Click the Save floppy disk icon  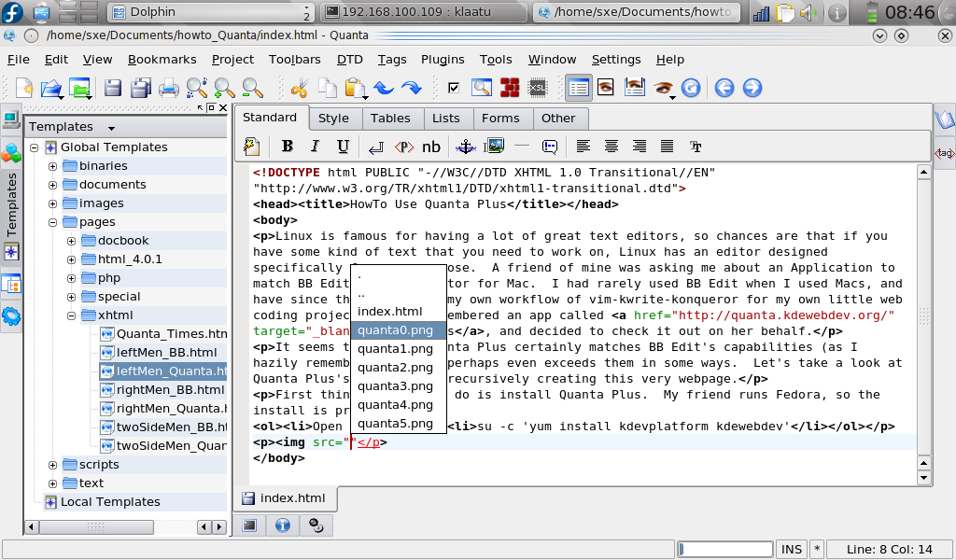112,88
